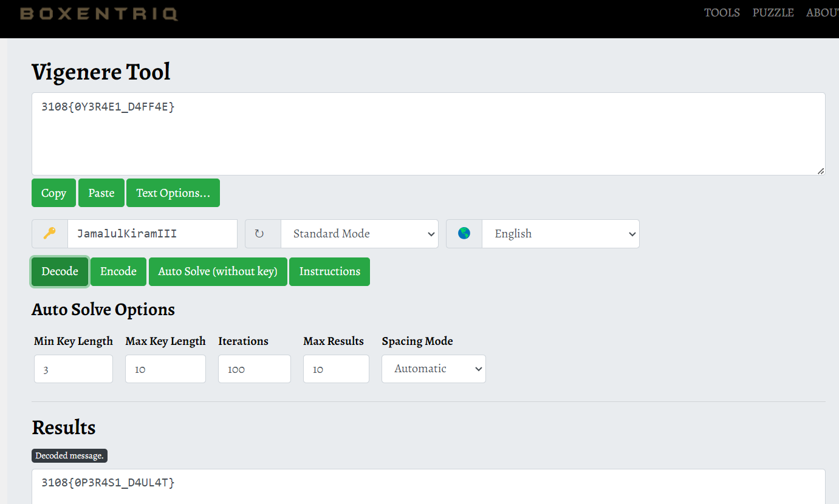
Task: Click the Max Key Length field
Action: coord(165,369)
